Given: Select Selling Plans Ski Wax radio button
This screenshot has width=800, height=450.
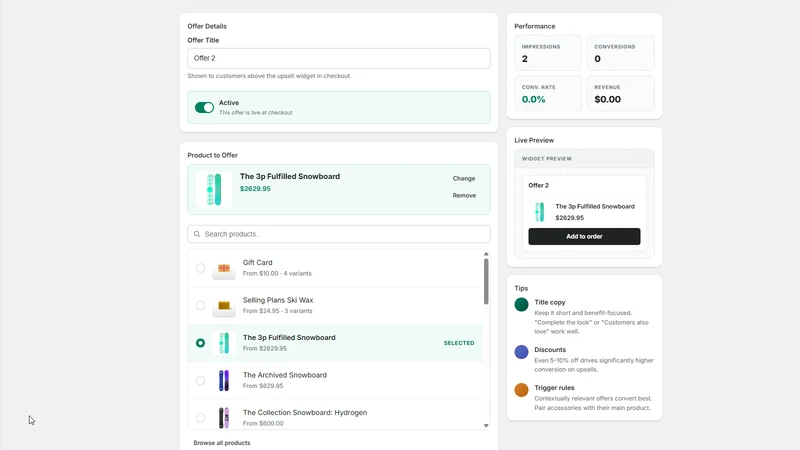Looking at the screenshot, I should 201,306.
